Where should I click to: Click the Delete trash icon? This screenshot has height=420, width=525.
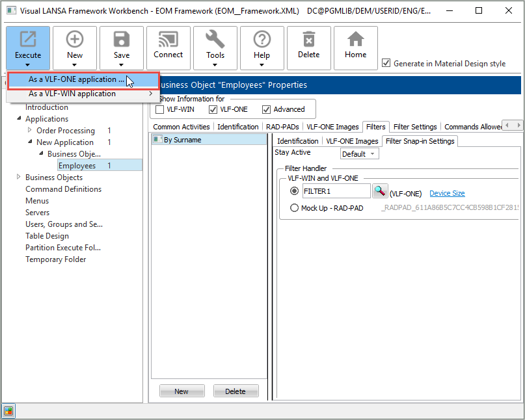coord(309,40)
